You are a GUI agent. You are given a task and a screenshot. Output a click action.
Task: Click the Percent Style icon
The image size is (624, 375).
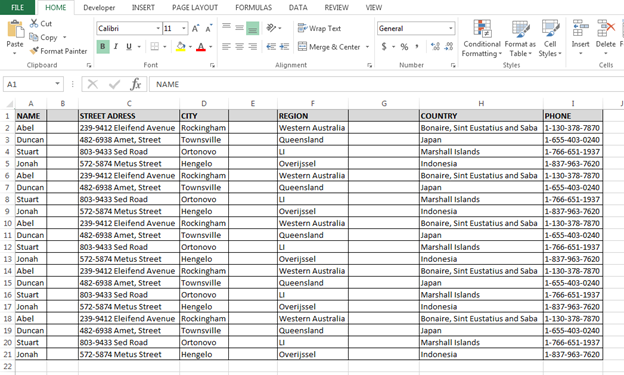point(404,47)
